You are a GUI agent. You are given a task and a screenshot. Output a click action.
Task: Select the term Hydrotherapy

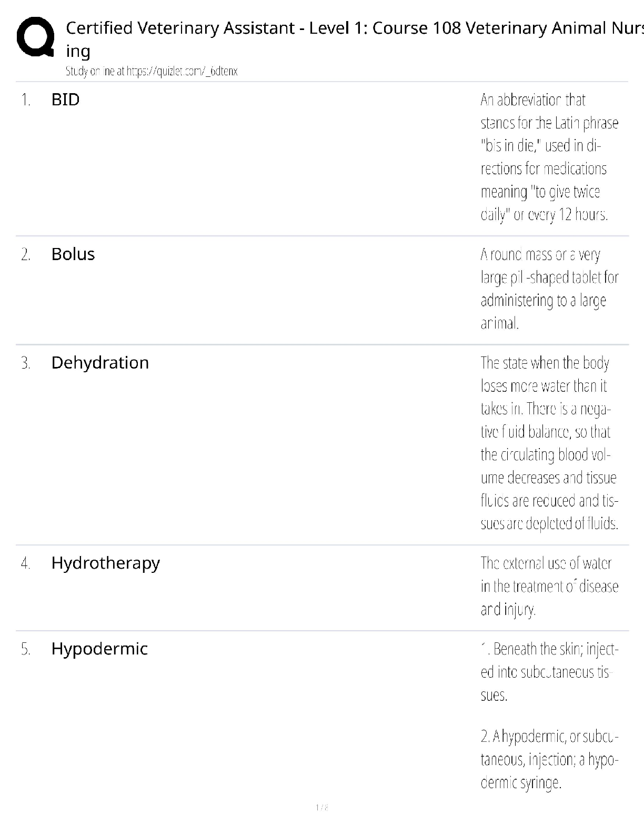pos(105,563)
